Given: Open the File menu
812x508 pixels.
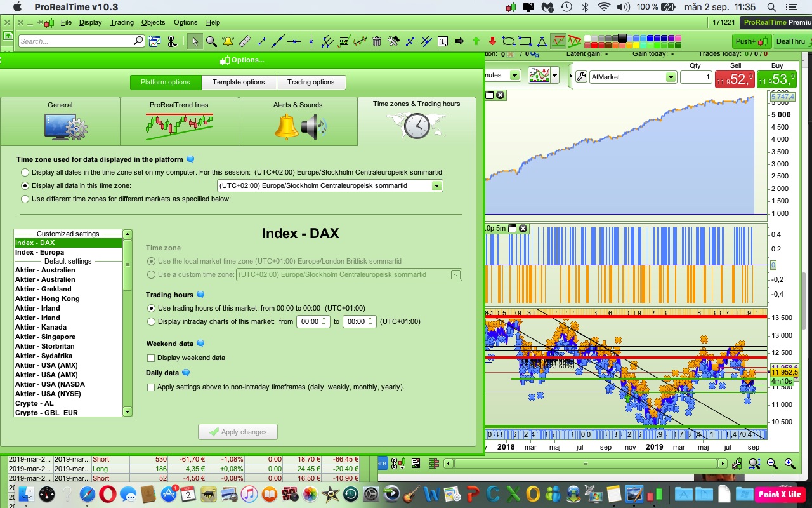Looking at the screenshot, I should (67, 22).
